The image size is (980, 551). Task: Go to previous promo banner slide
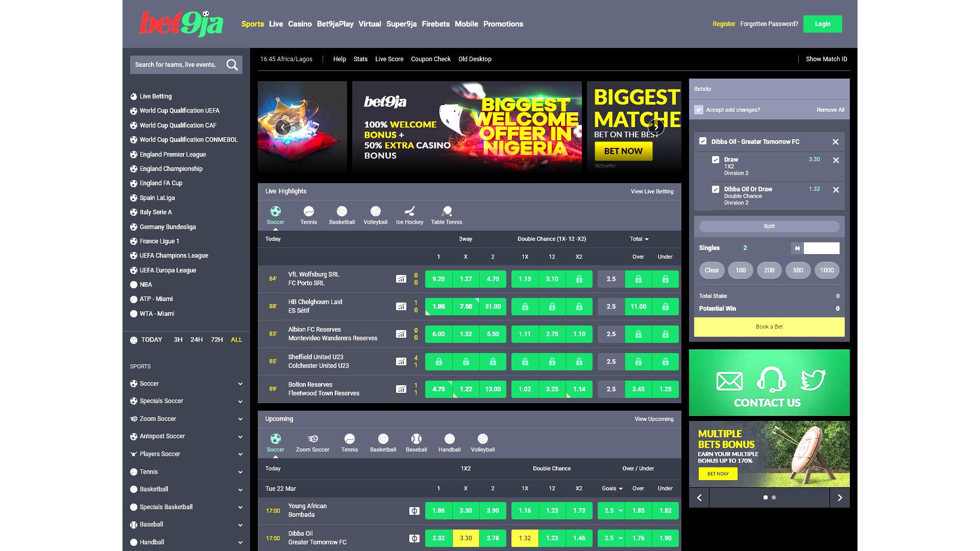pyautogui.click(x=283, y=128)
